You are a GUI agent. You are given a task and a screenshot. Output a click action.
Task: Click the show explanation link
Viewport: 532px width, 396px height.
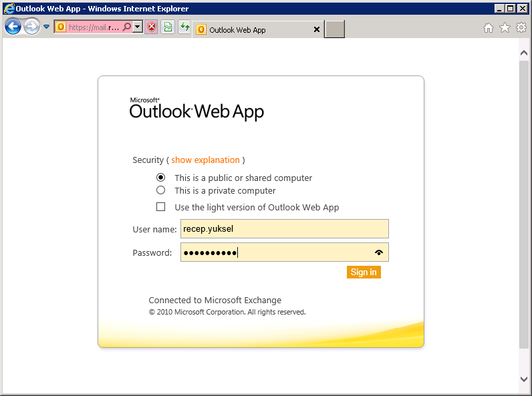click(x=205, y=160)
